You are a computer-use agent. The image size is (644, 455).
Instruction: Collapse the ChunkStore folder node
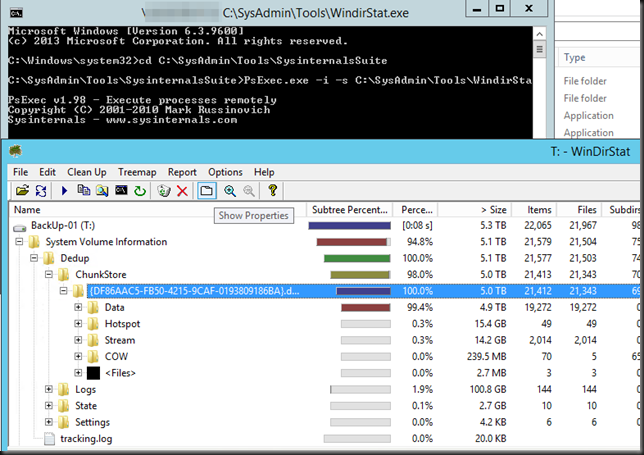(x=49, y=274)
